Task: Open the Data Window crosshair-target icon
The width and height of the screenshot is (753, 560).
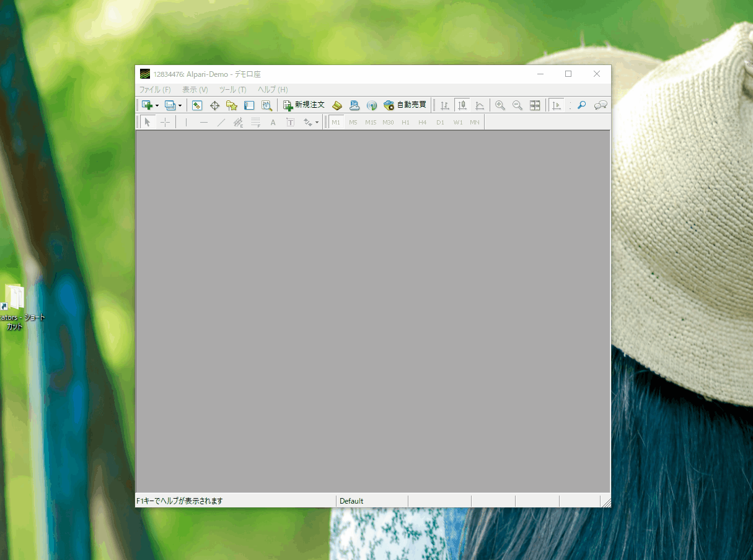Action: pyautogui.click(x=214, y=105)
